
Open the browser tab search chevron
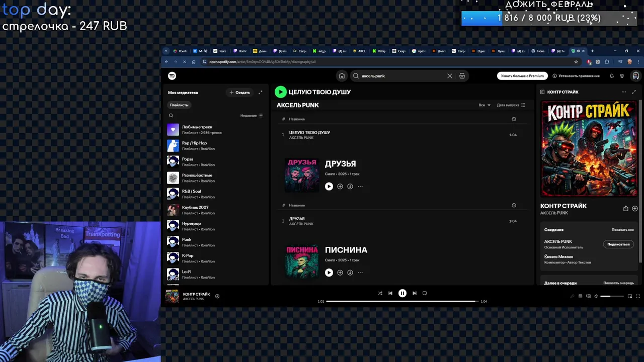[x=166, y=51]
